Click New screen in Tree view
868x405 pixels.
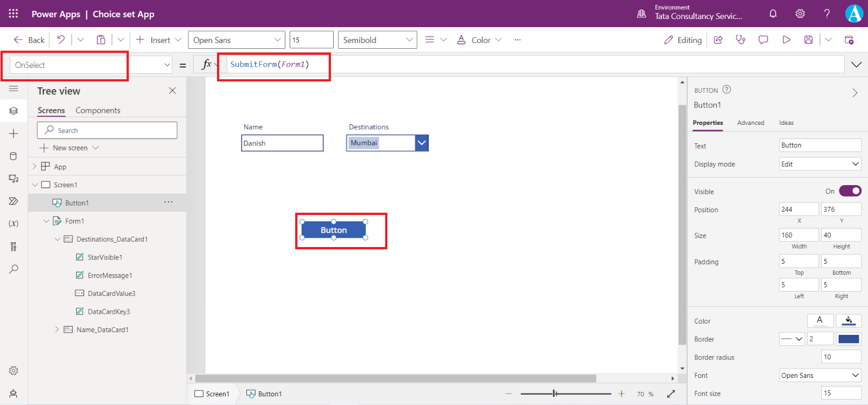[69, 148]
